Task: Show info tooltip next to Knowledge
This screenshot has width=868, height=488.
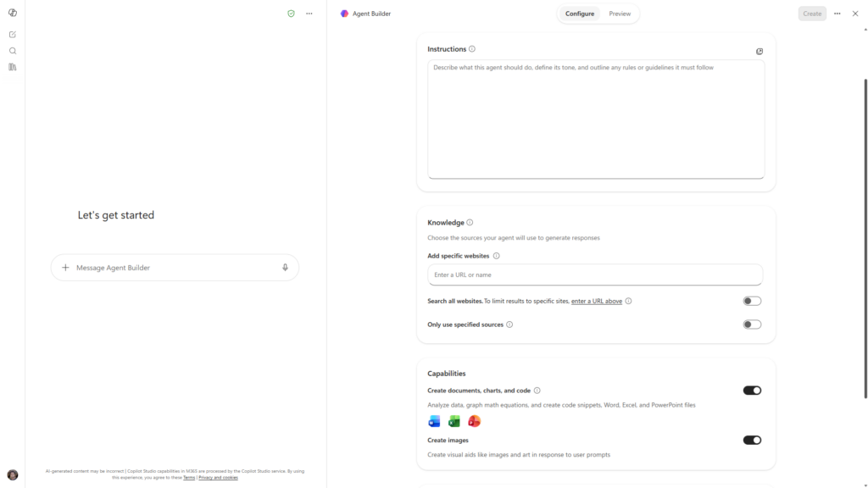Action: (x=470, y=223)
